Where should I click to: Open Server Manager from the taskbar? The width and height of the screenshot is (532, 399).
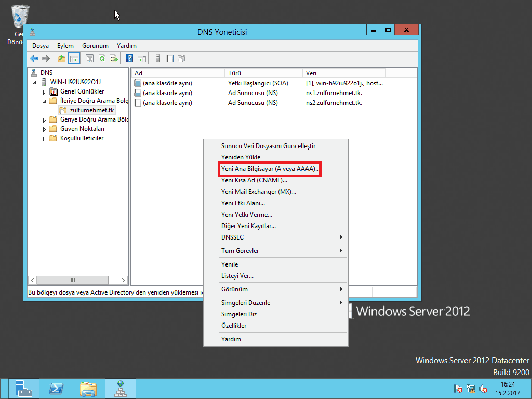click(24, 389)
